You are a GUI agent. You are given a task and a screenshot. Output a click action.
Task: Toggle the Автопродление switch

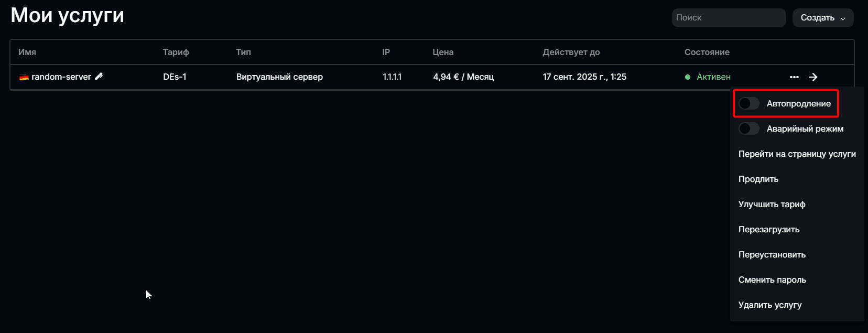point(749,103)
